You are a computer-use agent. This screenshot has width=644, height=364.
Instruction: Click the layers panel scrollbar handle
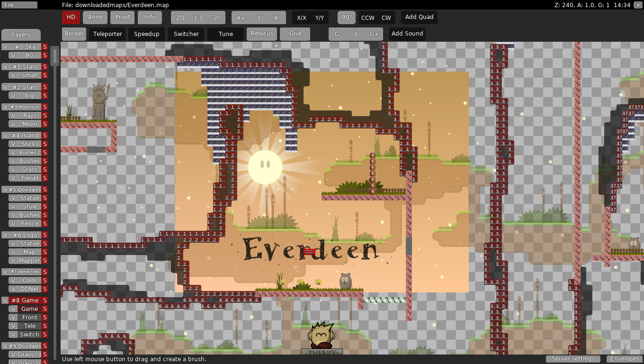tap(55, 56)
